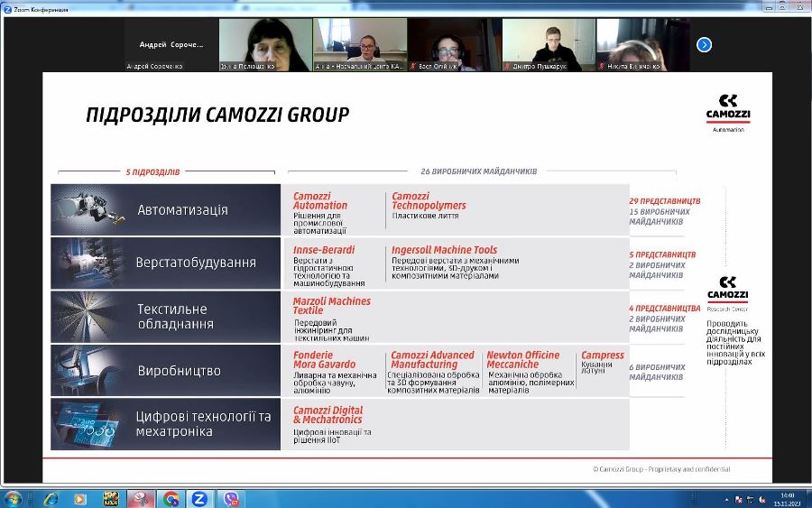The height and width of the screenshot is (508, 812).
Task: Click the 'Ingersoll Machine Tools' heading
Action: [444, 250]
